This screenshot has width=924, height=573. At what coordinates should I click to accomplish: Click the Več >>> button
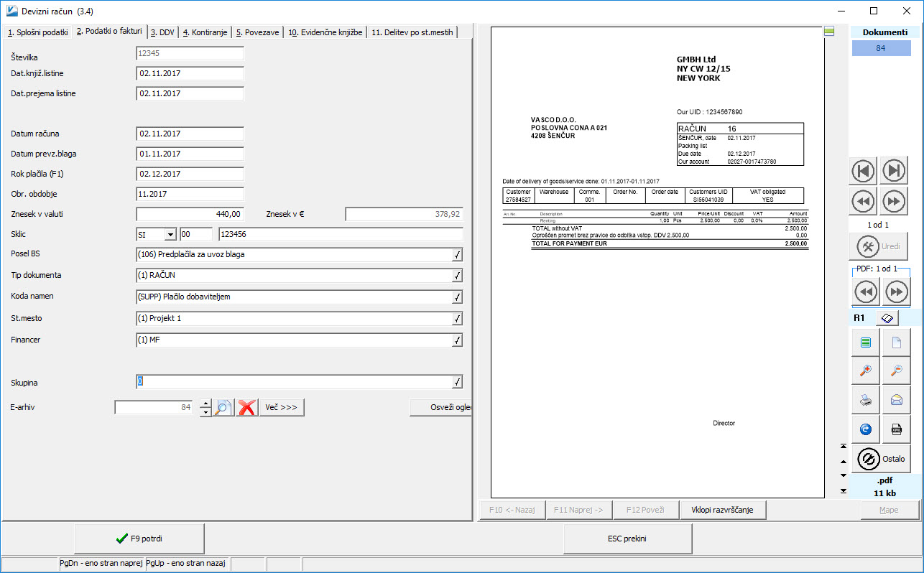(282, 407)
